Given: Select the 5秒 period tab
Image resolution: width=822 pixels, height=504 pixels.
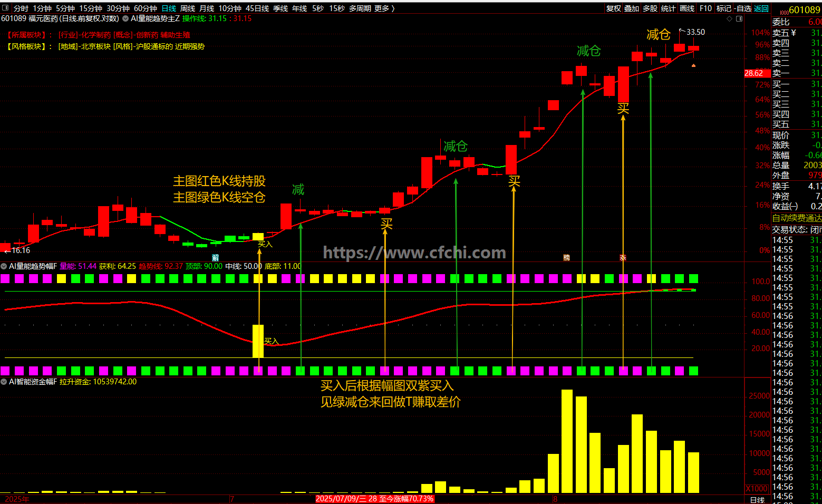Looking at the screenshot, I should (318, 8).
